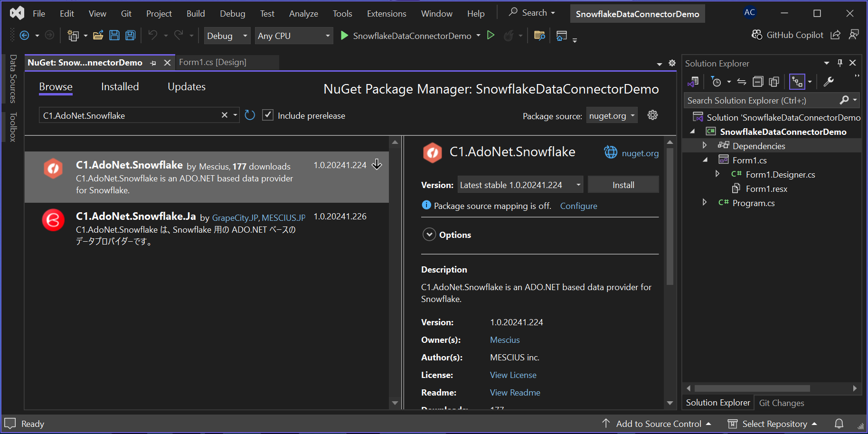
Task: Toggle Include prerelease checkbox
Action: click(x=268, y=115)
